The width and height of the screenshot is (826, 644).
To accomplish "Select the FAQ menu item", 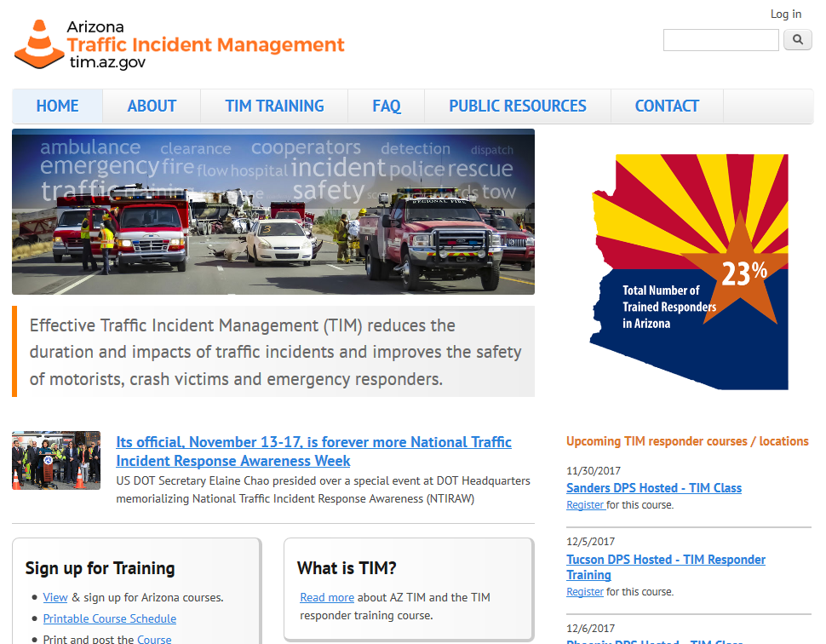I will [387, 106].
